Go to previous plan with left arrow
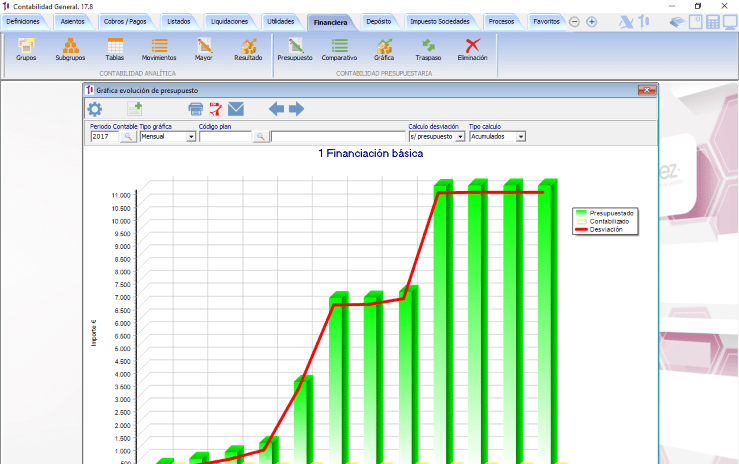This screenshot has width=739, height=464. click(276, 109)
